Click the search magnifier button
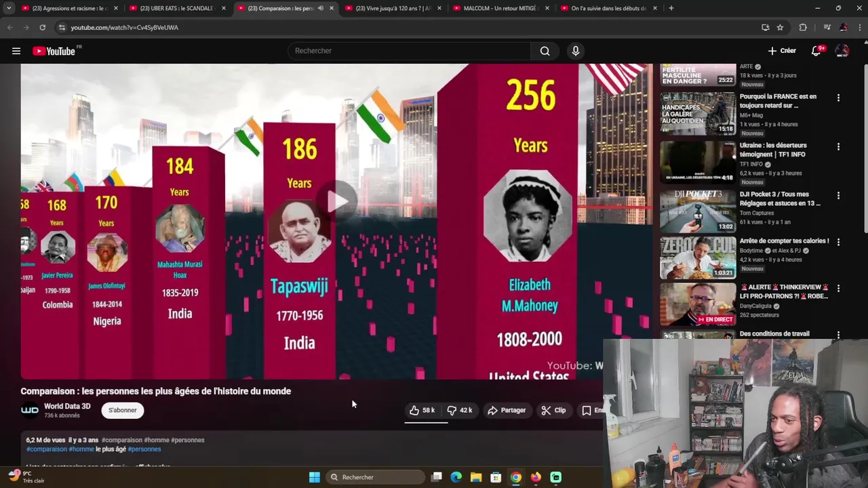 [545, 51]
